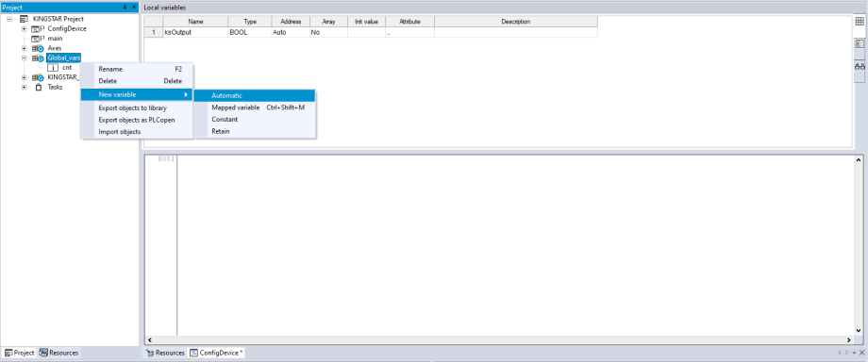Click Export objects as PLCopen

point(137,120)
